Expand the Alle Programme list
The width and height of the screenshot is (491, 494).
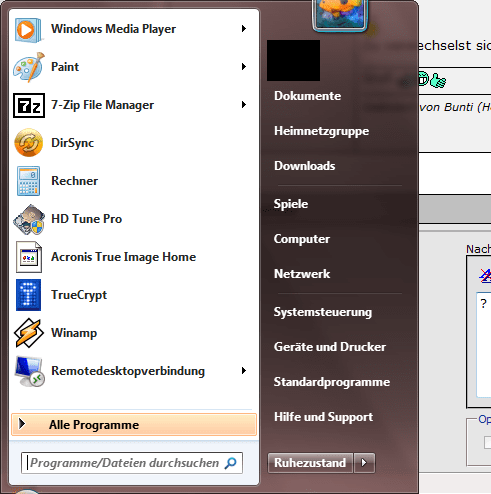click(x=134, y=425)
